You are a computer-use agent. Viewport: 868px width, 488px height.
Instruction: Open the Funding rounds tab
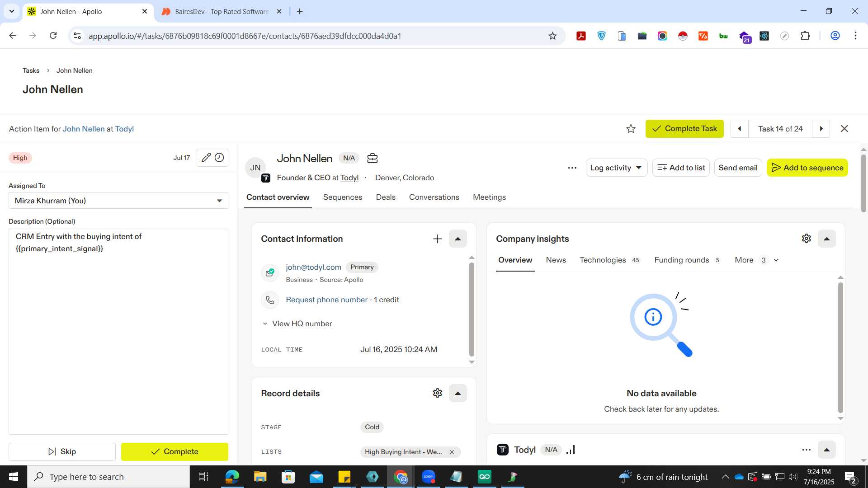point(687,260)
